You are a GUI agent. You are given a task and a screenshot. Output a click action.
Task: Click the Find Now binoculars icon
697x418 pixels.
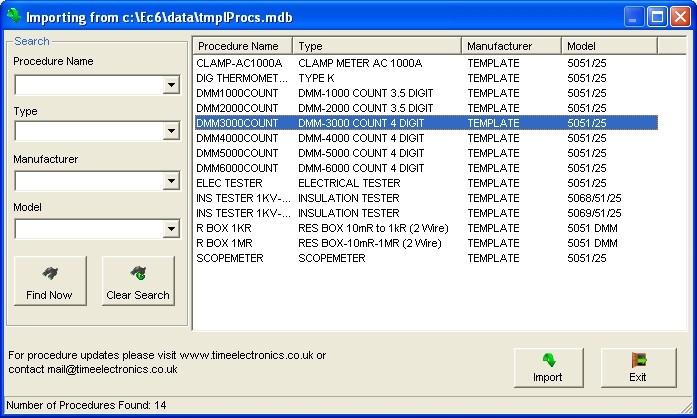pyautogui.click(x=49, y=273)
